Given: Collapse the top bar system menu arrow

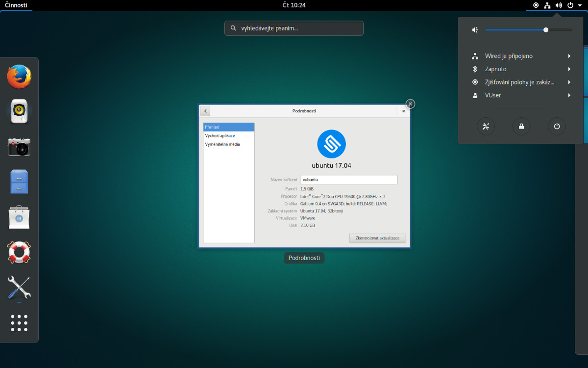Looking at the screenshot, I should [580, 5].
